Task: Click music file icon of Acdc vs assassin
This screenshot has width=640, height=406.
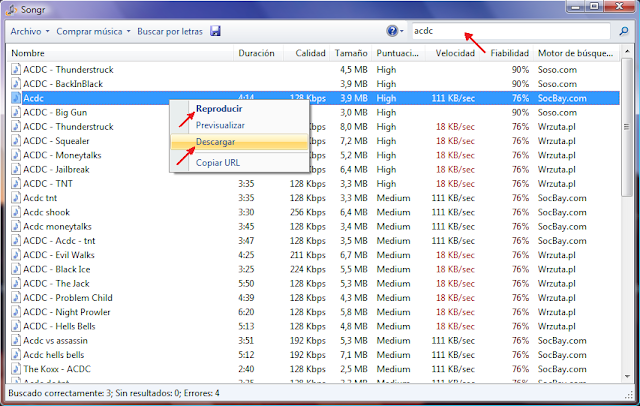Action: [16, 341]
